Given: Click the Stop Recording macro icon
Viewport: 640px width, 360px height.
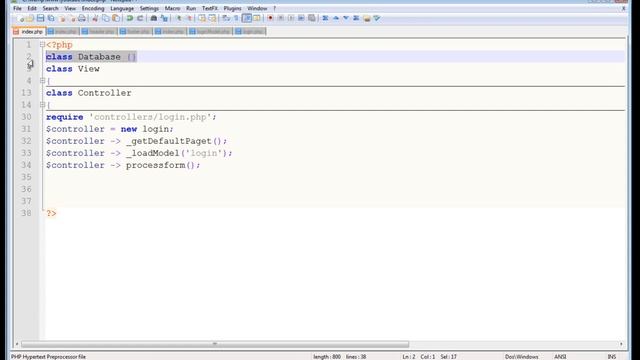Looking at the screenshot, I should 280,18.
